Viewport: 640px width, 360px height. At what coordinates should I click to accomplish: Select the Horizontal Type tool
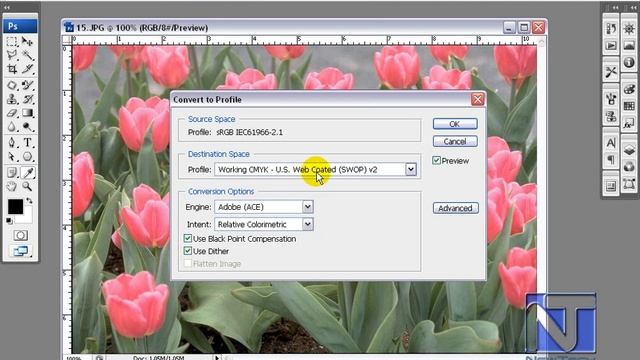pyautogui.click(x=27, y=142)
